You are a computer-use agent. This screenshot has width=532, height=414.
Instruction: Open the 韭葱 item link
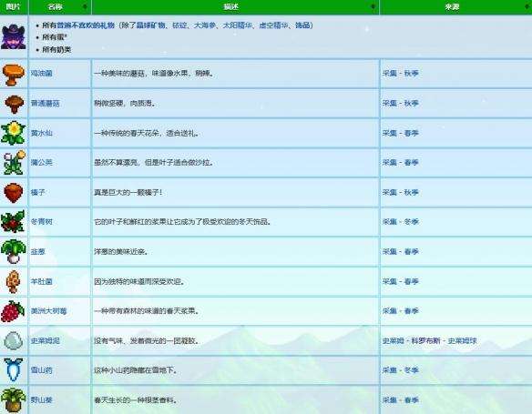37,251
